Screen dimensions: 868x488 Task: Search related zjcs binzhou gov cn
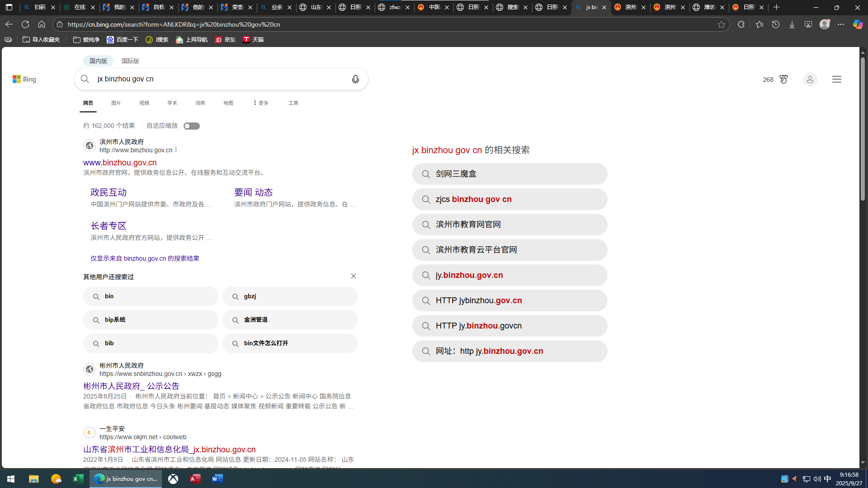coord(510,199)
